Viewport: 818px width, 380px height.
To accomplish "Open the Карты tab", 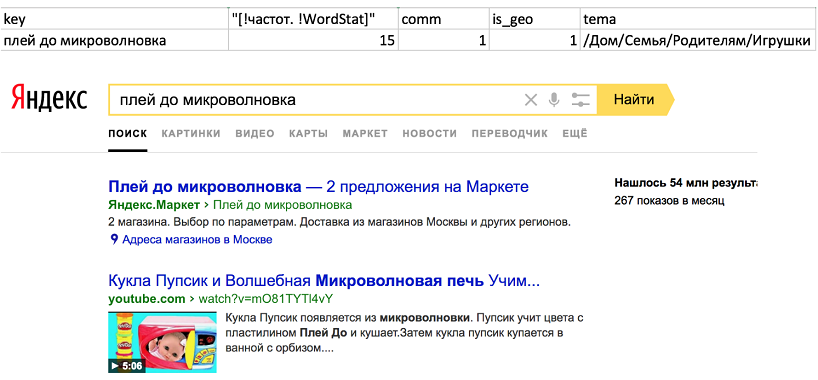I will [x=308, y=134].
